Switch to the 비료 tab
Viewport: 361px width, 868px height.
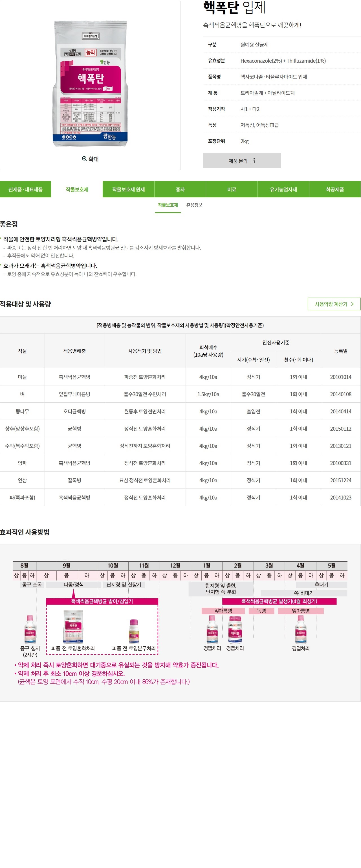point(232,189)
